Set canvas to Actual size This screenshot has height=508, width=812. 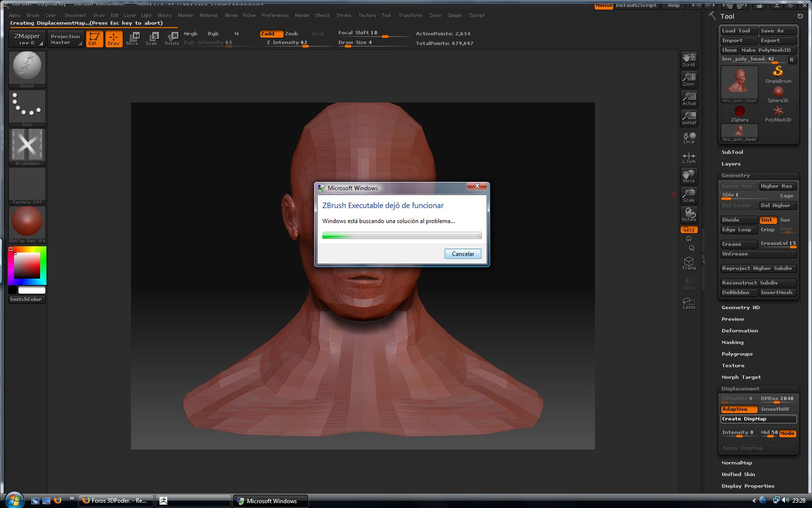coord(689,99)
